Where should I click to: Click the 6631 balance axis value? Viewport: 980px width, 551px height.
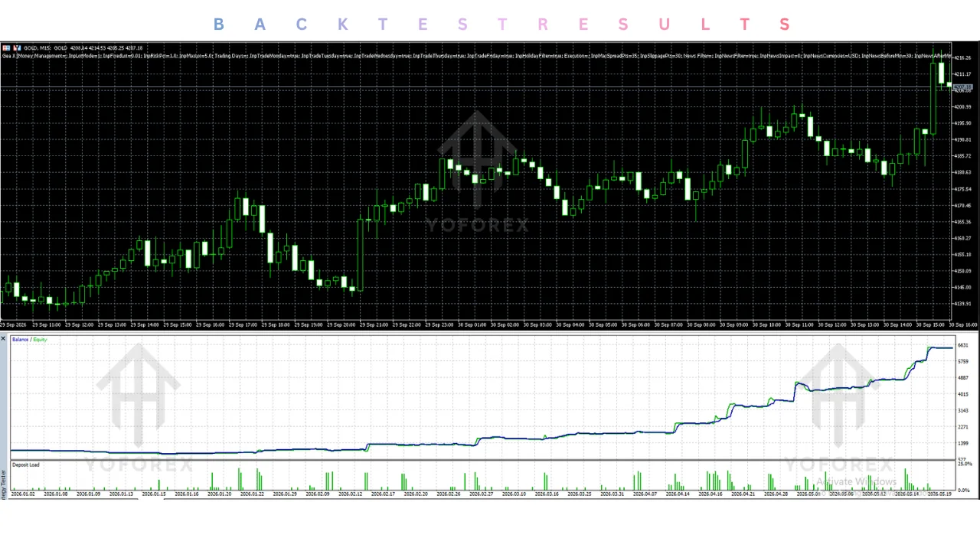click(x=963, y=345)
